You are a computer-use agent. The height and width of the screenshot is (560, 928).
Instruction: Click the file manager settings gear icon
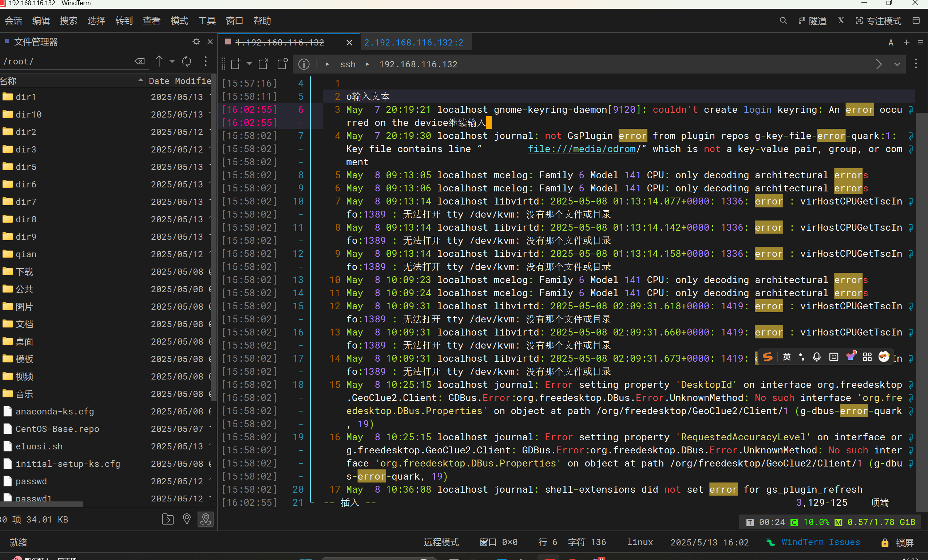pyautogui.click(x=196, y=42)
